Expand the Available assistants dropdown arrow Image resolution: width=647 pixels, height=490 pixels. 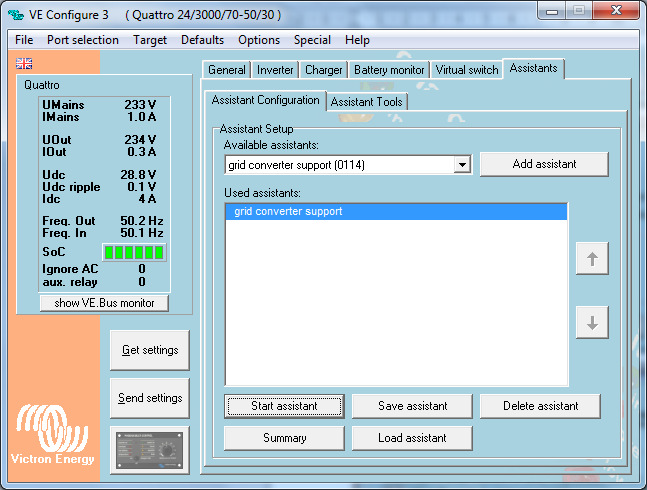[462, 165]
